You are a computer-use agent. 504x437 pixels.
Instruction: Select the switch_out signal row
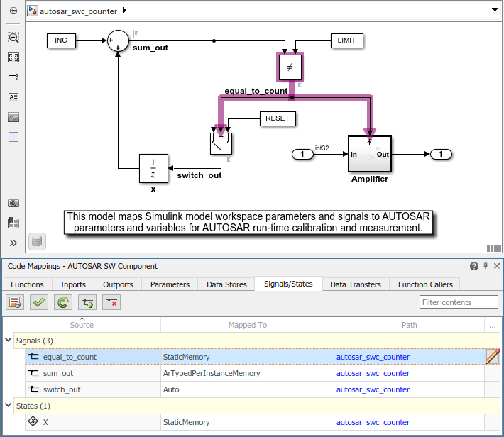coord(255,389)
